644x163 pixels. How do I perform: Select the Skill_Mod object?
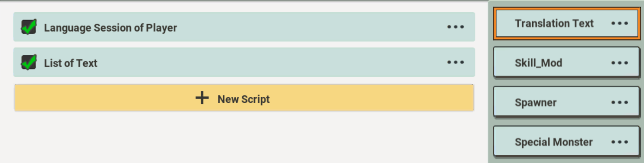click(x=538, y=63)
